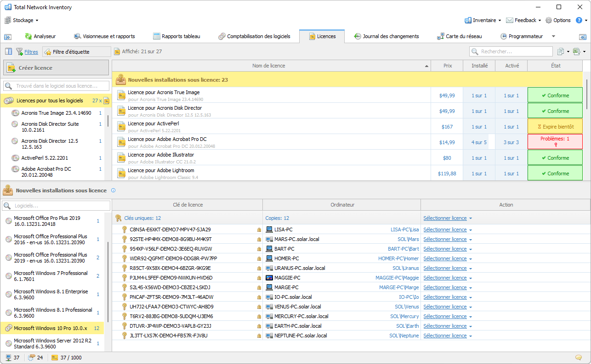591x364 pixels.
Task: Collapse left sidebar with arrow icon
Action: [x=8, y=37]
